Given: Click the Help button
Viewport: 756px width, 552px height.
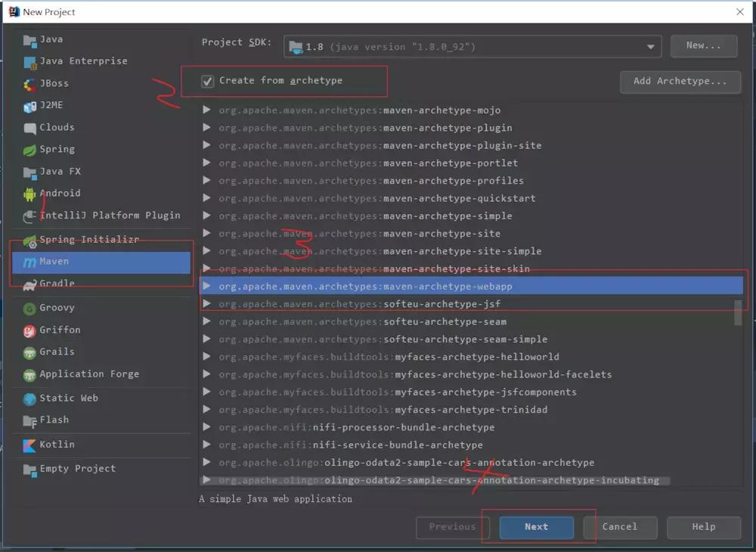Looking at the screenshot, I should click(704, 527).
